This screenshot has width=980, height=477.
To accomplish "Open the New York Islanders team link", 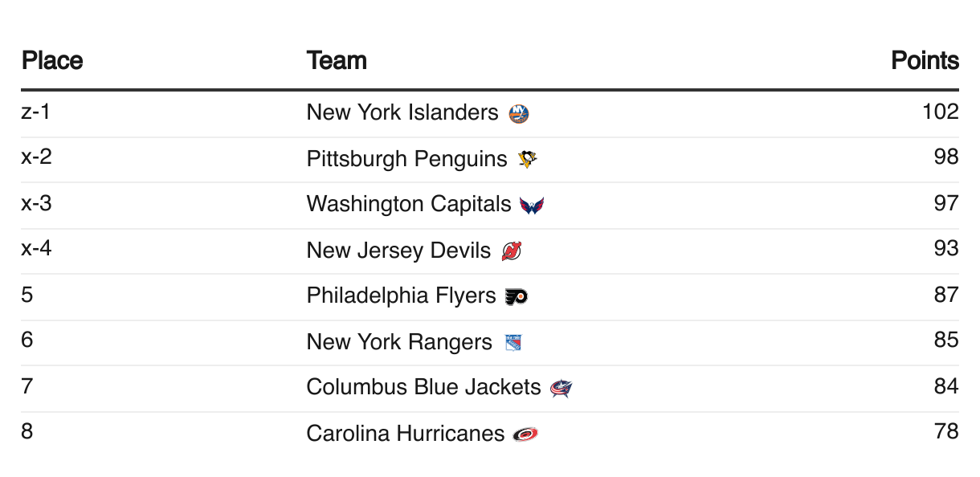I will (x=402, y=113).
